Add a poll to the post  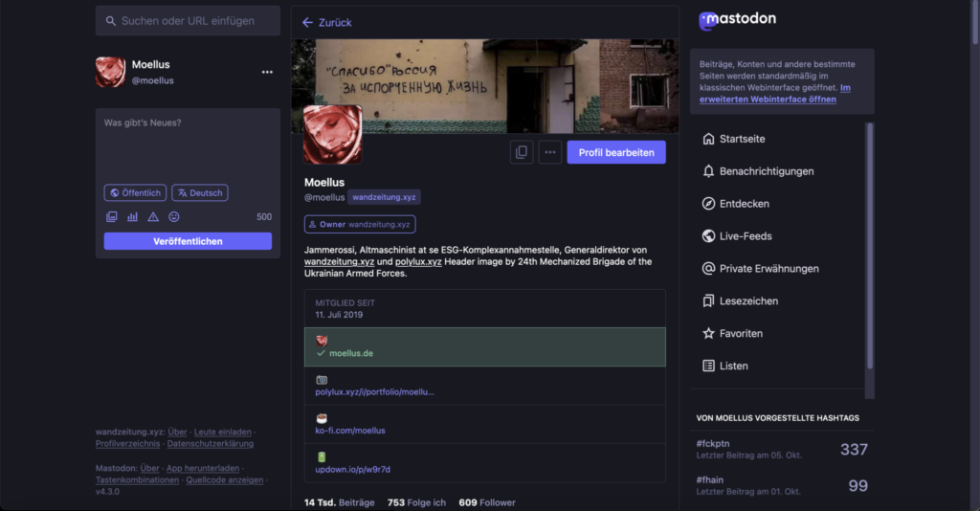[x=132, y=217]
